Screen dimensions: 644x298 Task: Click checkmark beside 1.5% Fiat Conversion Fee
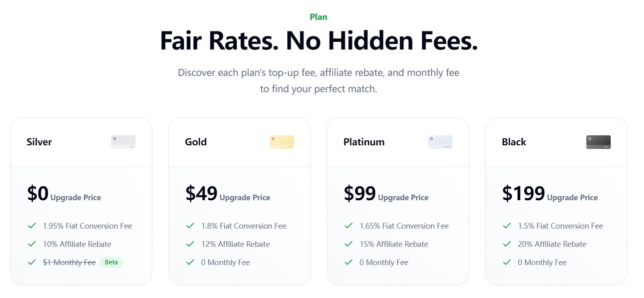[507, 226]
